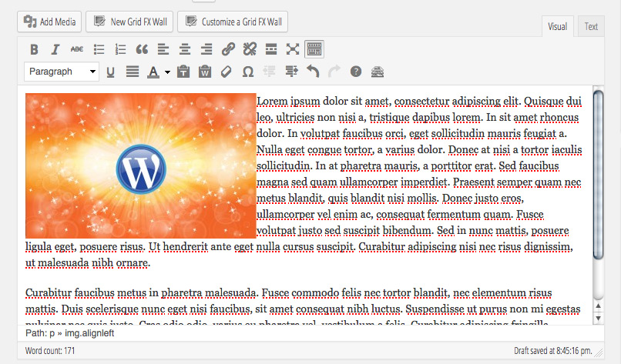Click the paste as text icon
621x364 pixels.
coord(183,72)
